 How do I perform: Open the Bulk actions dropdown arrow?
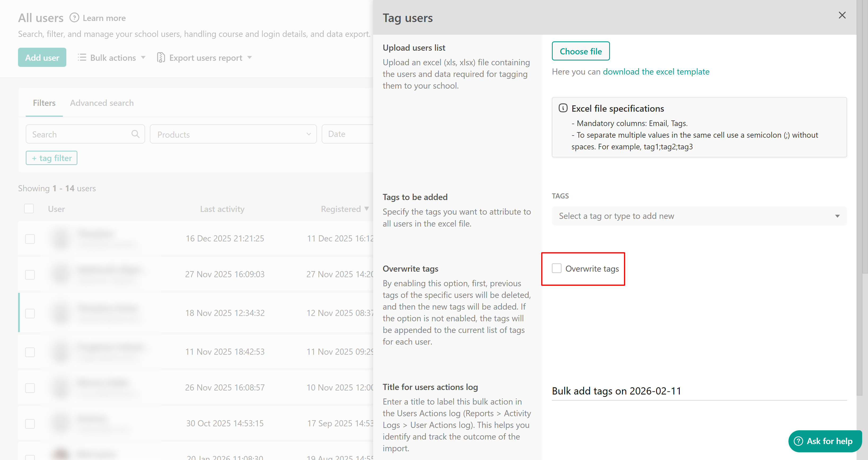click(143, 58)
